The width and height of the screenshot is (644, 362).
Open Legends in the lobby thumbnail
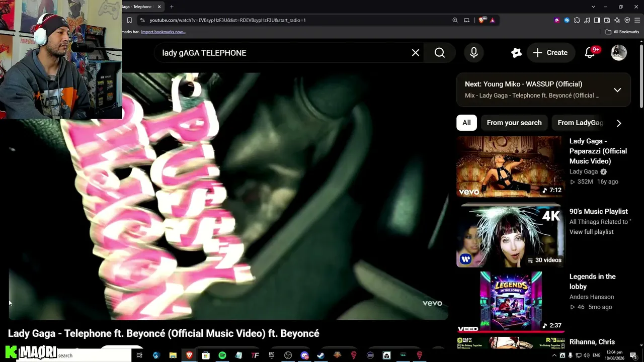tap(510, 302)
